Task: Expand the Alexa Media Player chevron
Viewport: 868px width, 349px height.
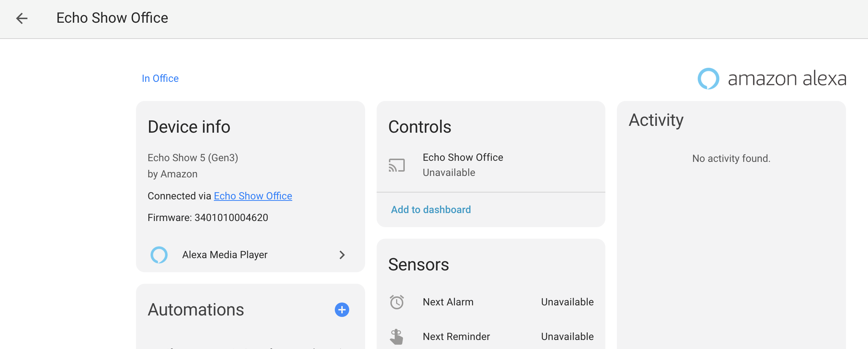Action: pyautogui.click(x=342, y=255)
